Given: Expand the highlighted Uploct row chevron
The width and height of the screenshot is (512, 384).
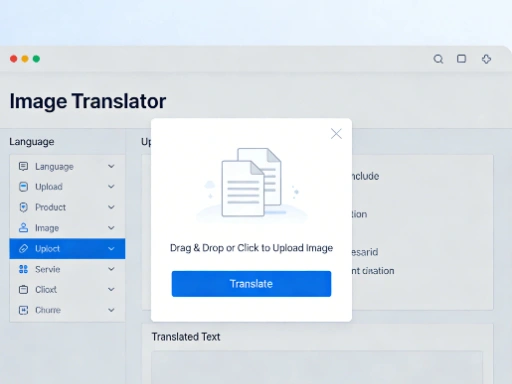Looking at the screenshot, I should [x=111, y=249].
